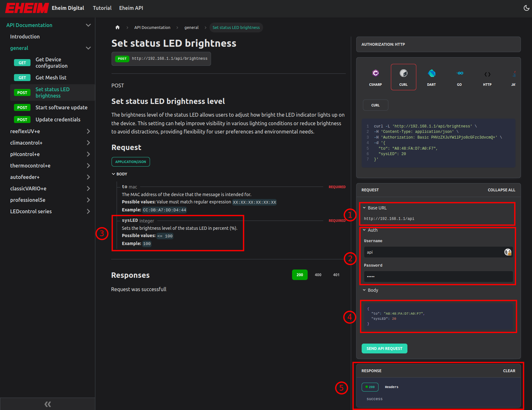The width and height of the screenshot is (532, 410).
Task: Click Set status LED brightness breadcrumb
Action: 236,27
